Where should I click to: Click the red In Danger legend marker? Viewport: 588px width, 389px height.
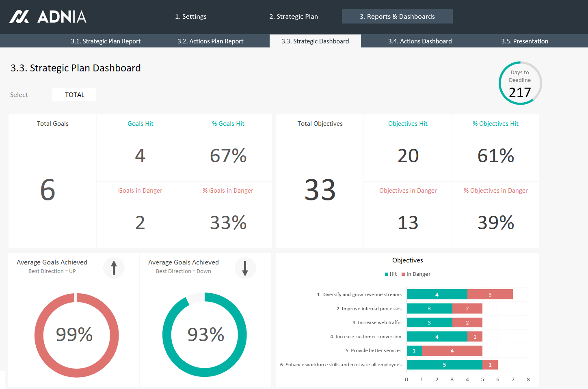403,274
